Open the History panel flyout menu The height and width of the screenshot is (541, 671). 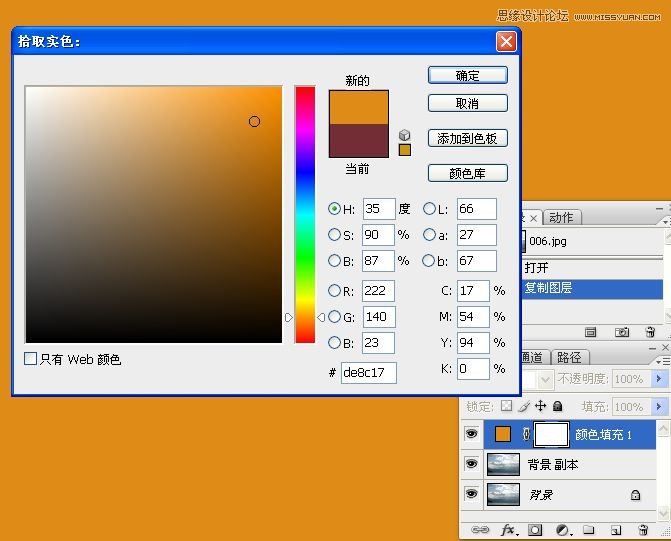coord(665,222)
